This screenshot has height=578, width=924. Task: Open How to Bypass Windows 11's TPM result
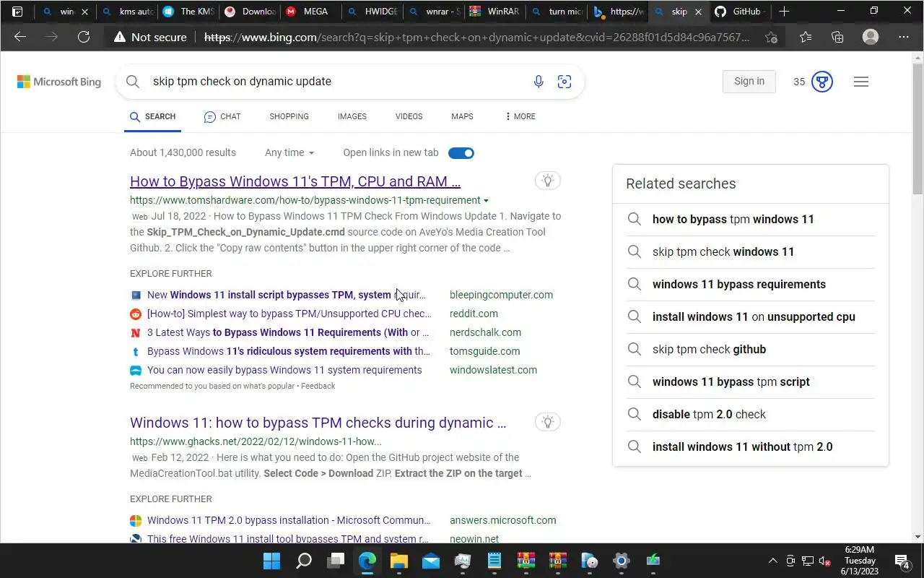coord(295,181)
